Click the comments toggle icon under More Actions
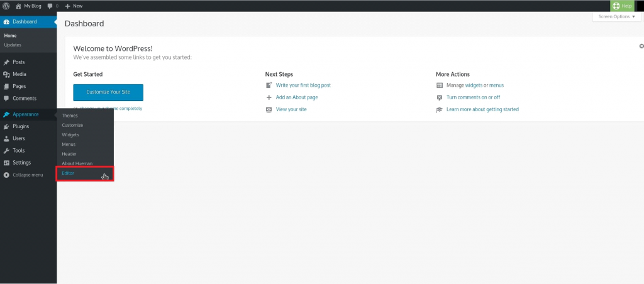Screen dimensions: 644x284 pyautogui.click(x=440, y=97)
